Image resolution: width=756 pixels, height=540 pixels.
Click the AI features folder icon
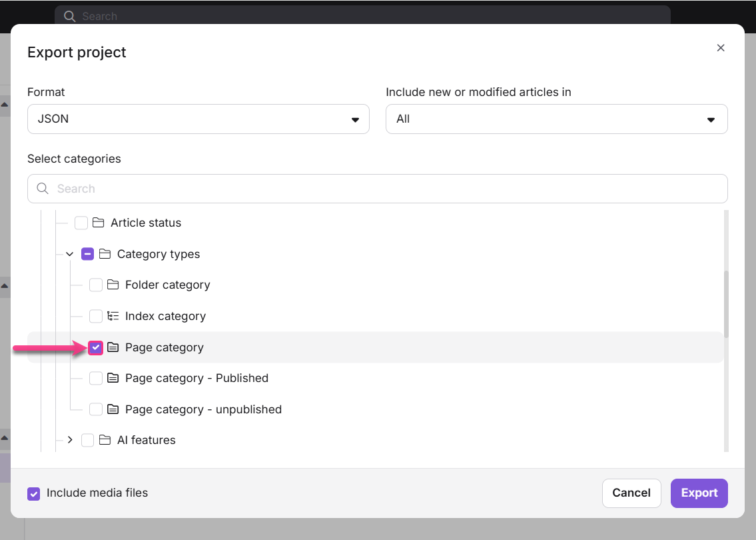(105, 440)
